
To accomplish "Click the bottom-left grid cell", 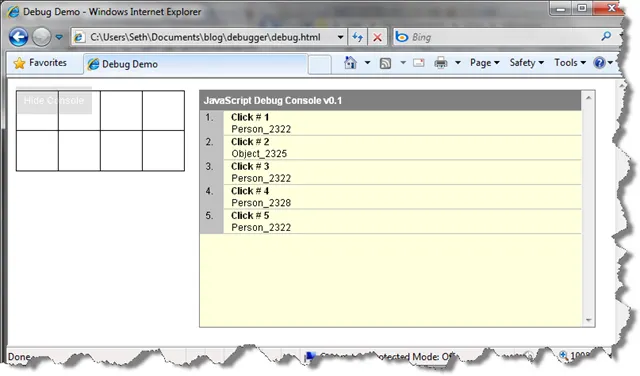I will 37,151.
